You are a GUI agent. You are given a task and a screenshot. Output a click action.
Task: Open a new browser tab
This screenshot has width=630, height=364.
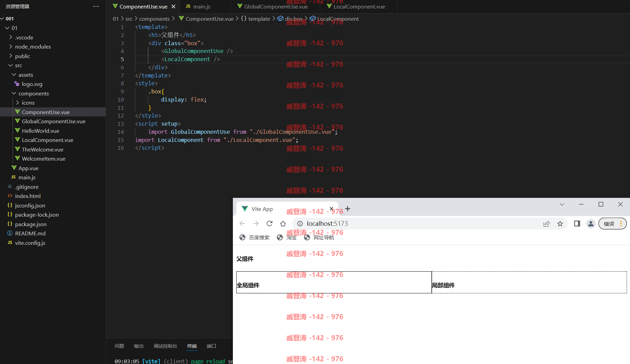tap(347, 209)
